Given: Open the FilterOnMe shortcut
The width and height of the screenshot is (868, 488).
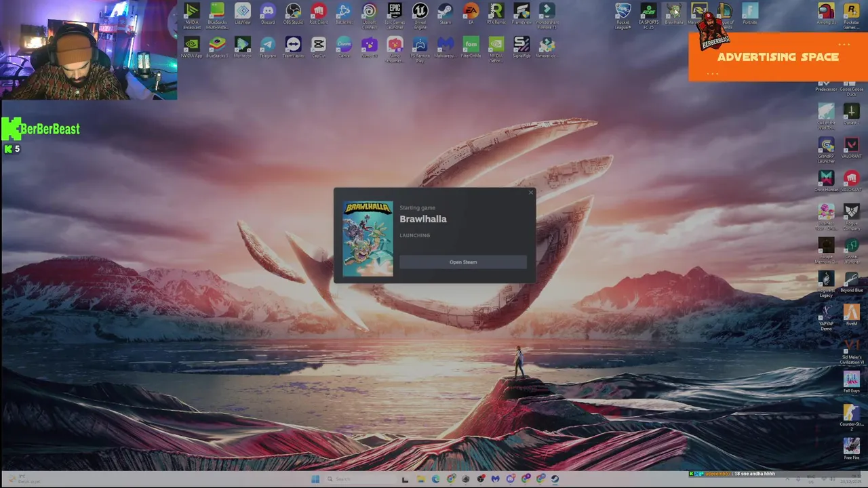Looking at the screenshot, I should coord(471,47).
